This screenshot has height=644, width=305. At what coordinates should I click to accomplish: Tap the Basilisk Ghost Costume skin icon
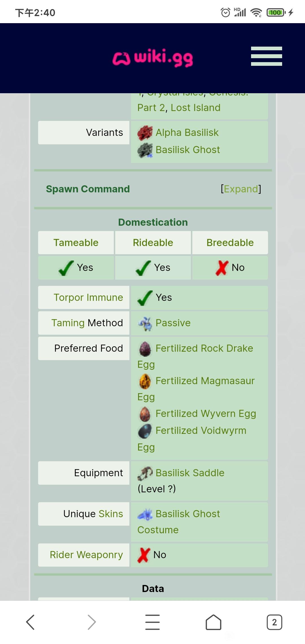point(145,514)
